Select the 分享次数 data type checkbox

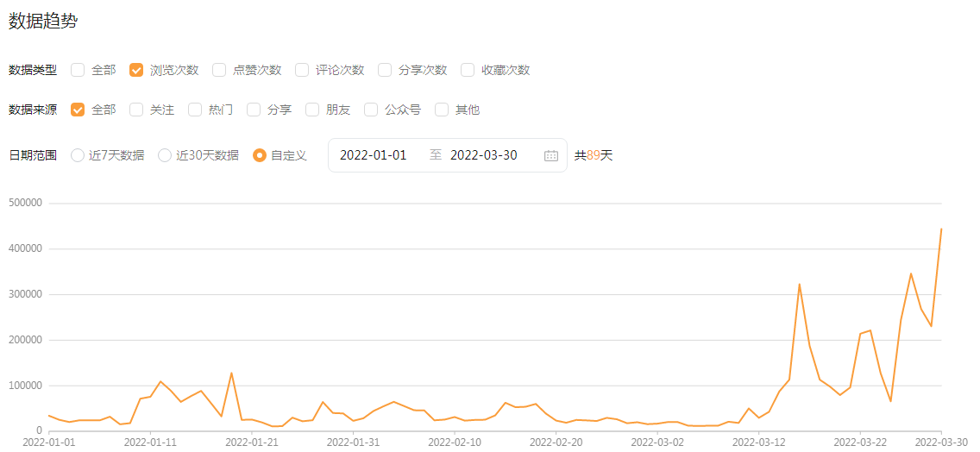tap(385, 70)
